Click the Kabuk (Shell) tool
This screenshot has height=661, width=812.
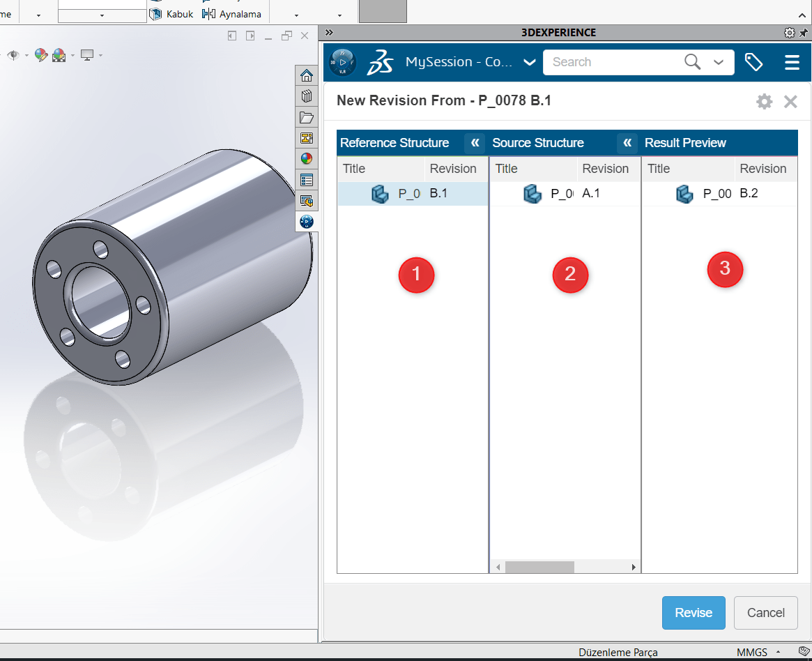171,14
